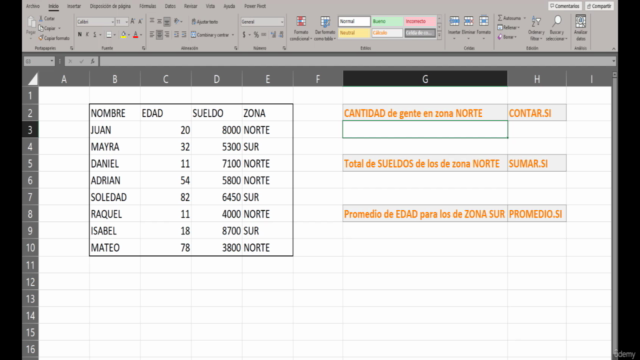Open Ordenar y filtrar menu
Image resolution: width=640 pixels, height=360 pixels.
click(536, 28)
